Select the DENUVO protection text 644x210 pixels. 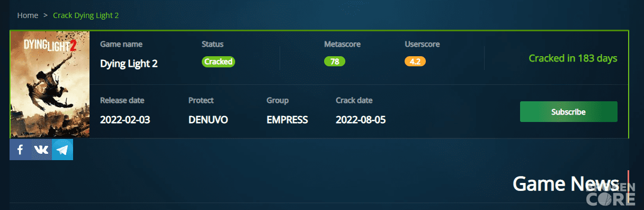click(208, 120)
